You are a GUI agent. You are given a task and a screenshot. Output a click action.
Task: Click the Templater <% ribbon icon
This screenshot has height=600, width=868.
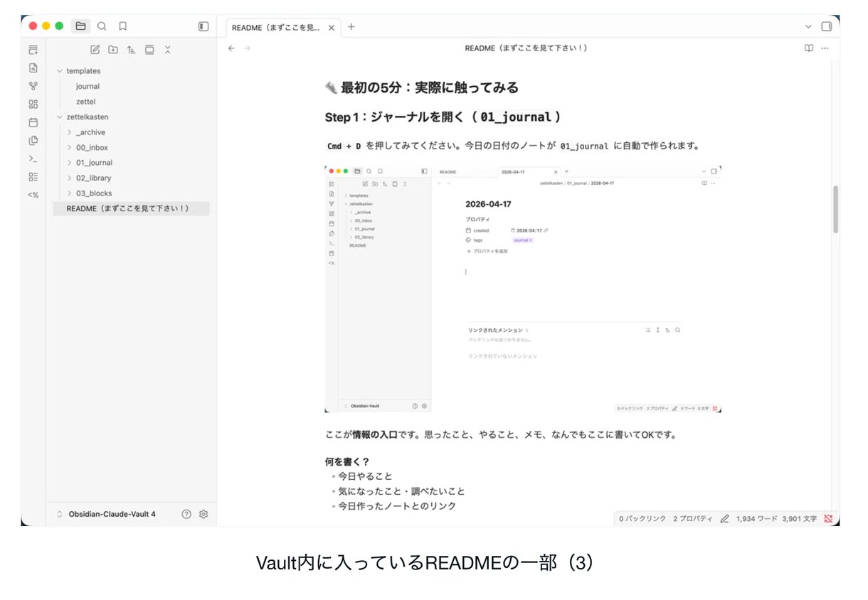coord(33,195)
